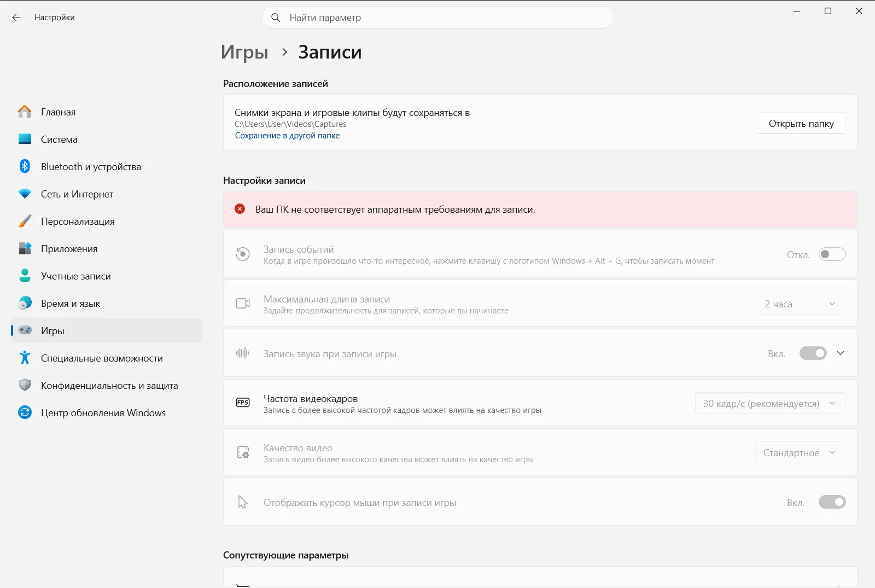
Task: Click the Конфиденциальность shield icon
Action: [25, 385]
